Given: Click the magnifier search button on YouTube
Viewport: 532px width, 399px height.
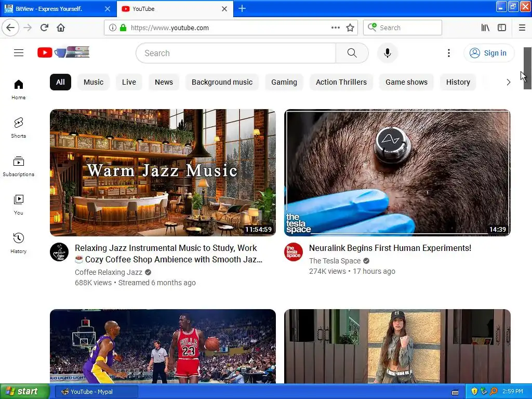Looking at the screenshot, I should coord(352,53).
